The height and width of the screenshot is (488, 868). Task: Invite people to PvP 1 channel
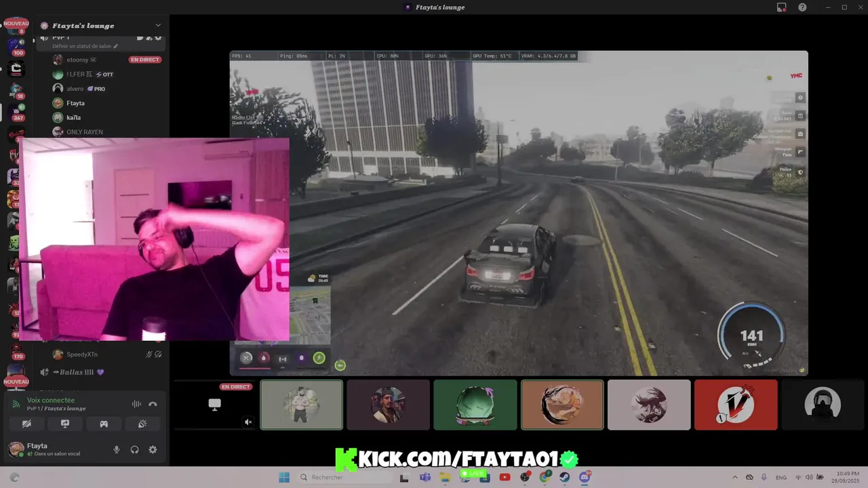point(149,38)
